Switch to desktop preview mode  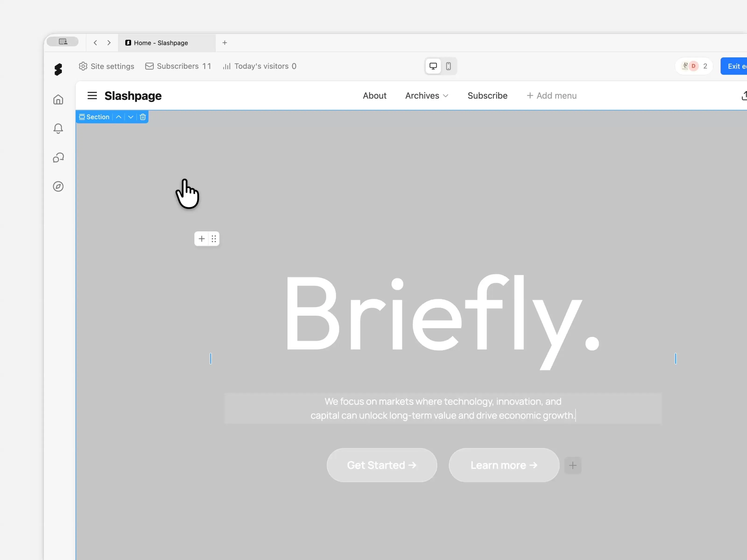(433, 66)
